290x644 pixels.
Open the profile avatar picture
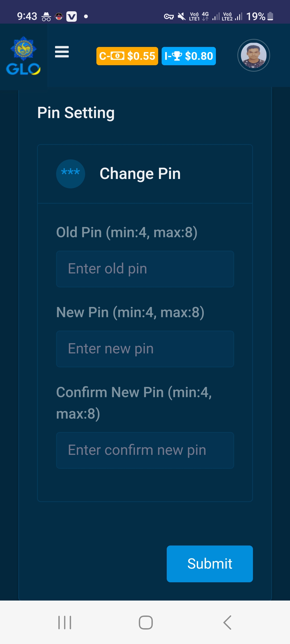253,56
